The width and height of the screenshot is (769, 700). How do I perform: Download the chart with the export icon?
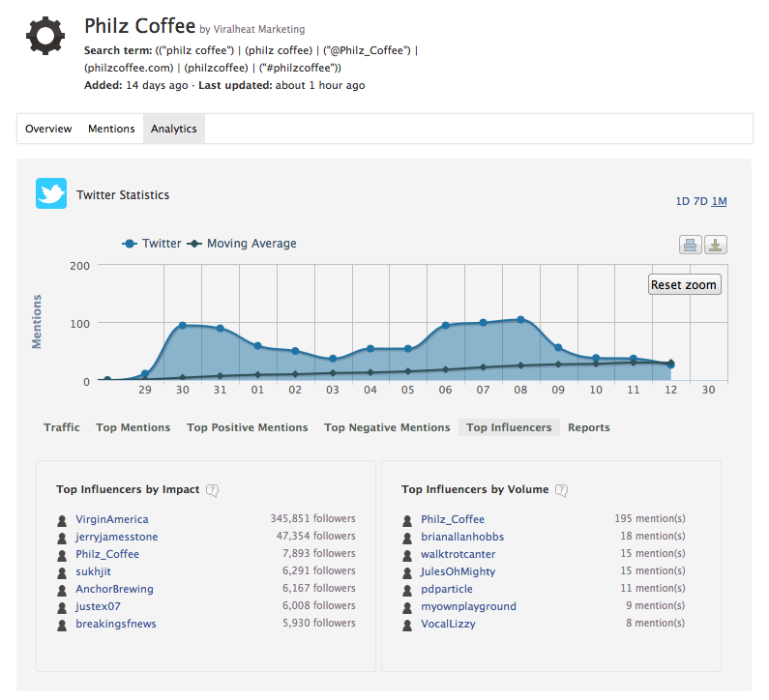715,245
